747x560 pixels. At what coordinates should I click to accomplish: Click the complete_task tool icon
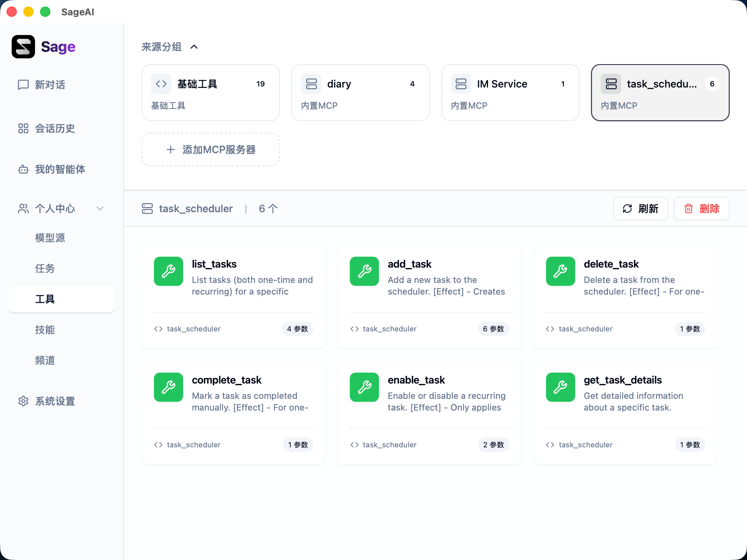pos(168,387)
